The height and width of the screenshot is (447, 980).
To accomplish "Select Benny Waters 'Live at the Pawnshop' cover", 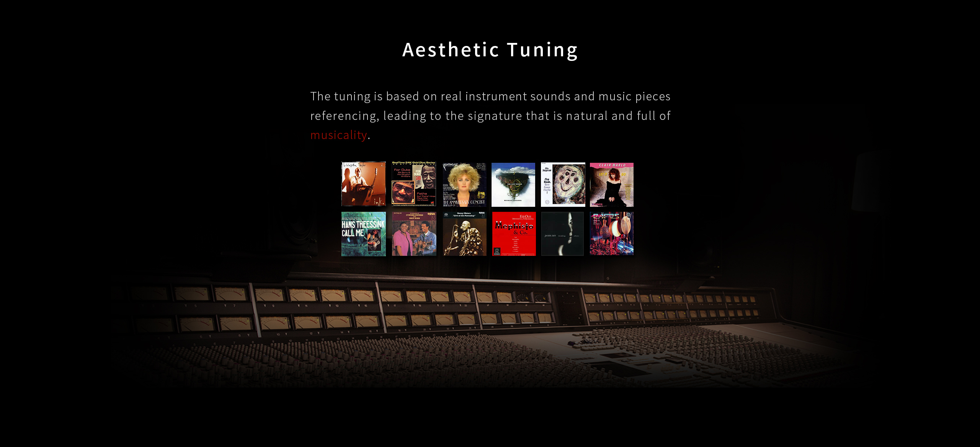I will (464, 234).
